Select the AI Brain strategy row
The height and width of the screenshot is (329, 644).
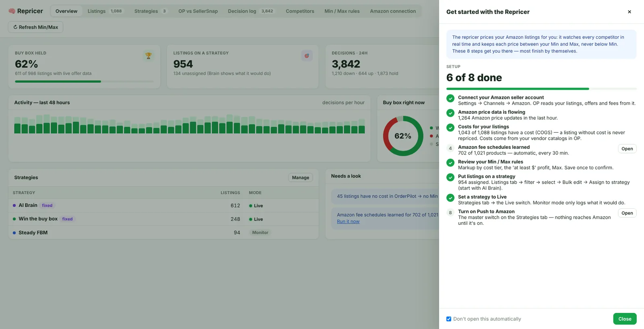[163, 206]
